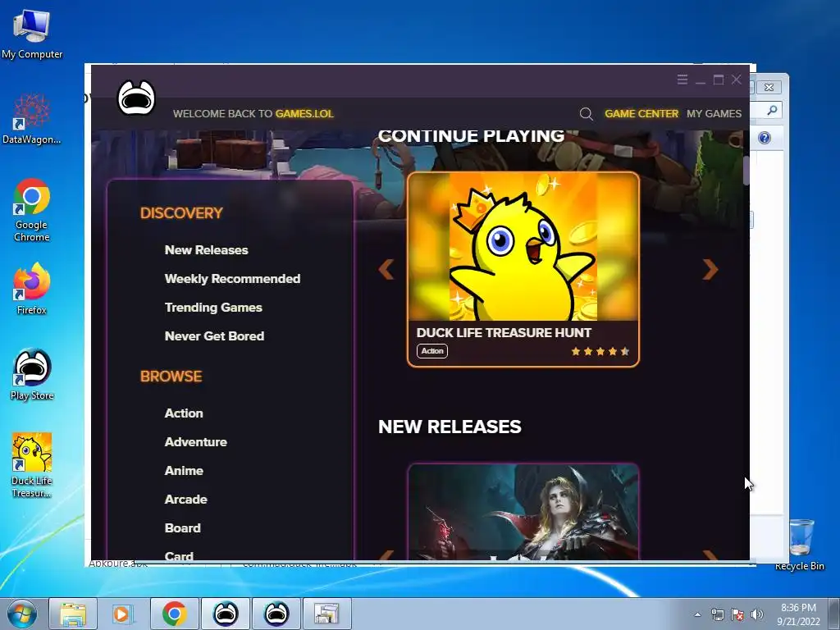
Task: Click the Action Center flag icon
Action: (737, 614)
